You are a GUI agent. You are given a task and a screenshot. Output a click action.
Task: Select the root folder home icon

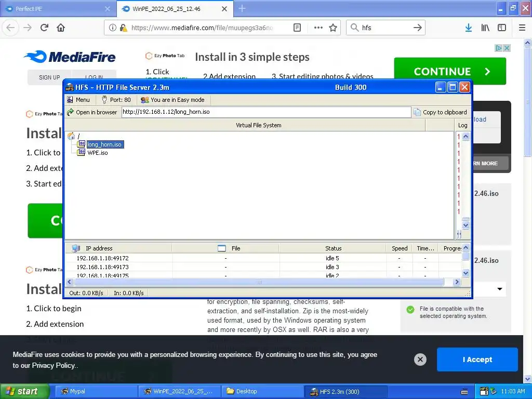pos(71,136)
